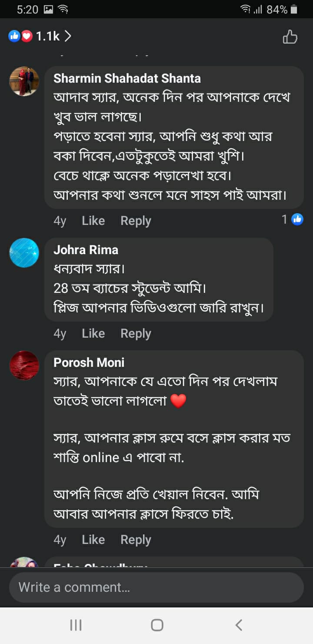
Task: Tap the love and like reaction icons
Action: click(20, 36)
